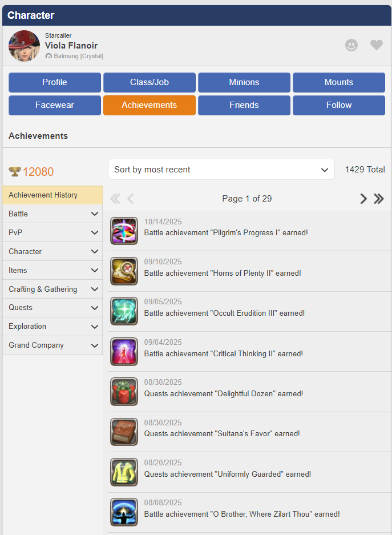Viewport: 392px width, 535px height.
Task: Click the Pilgrim's Progress I achievement icon
Action: point(124,231)
